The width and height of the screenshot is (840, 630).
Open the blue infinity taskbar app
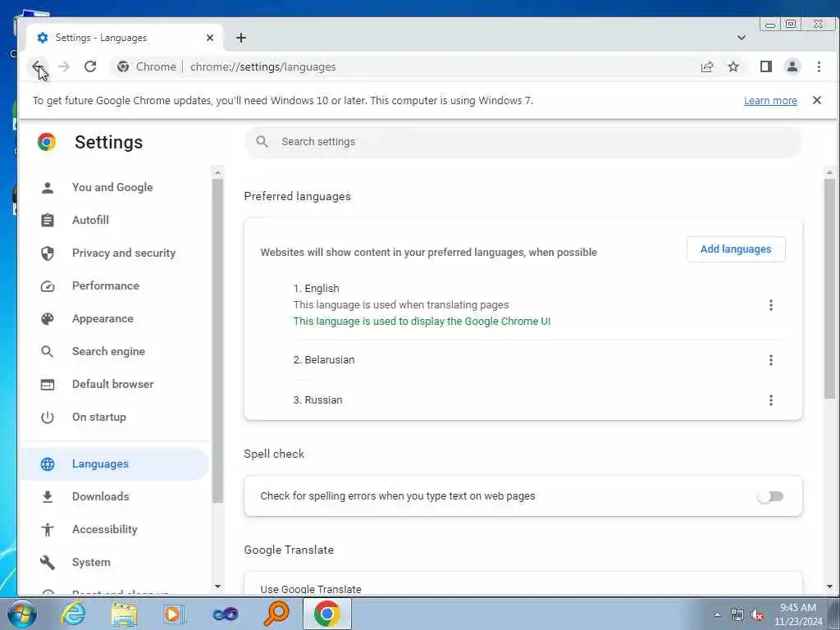pos(225,614)
